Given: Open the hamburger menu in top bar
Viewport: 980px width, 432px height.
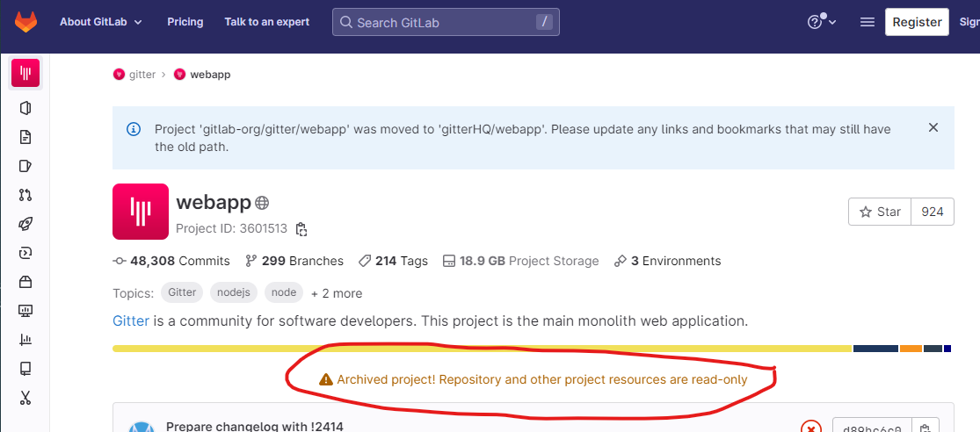Looking at the screenshot, I should [867, 23].
